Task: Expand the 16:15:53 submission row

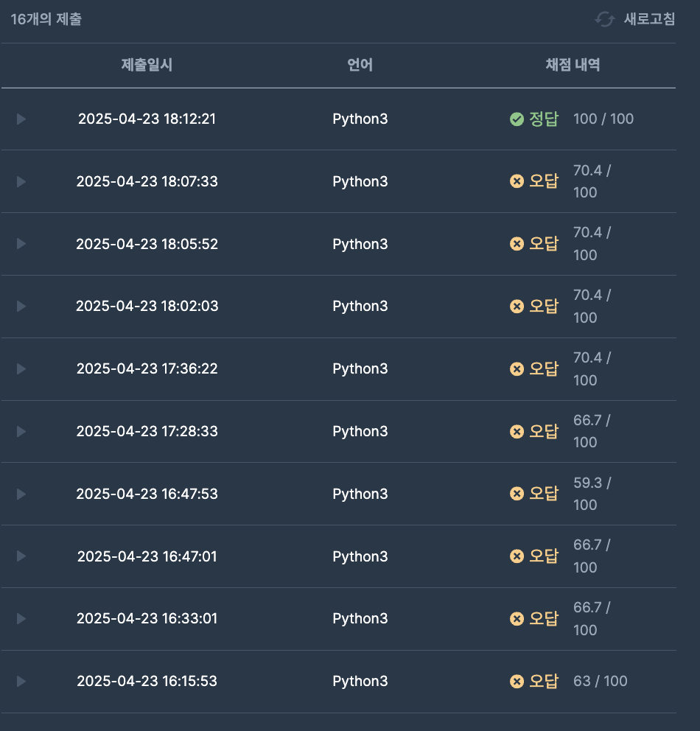Action: 21,681
